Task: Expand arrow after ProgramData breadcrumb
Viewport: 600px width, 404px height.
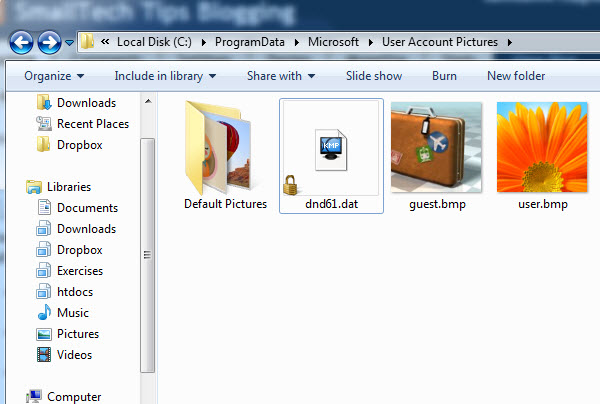Action: point(297,42)
